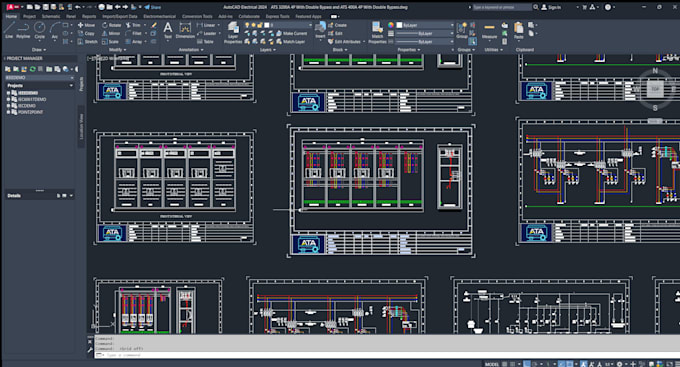Select the Arc tool
Image resolution: width=680 pixels, height=367 pixels.
(55, 30)
